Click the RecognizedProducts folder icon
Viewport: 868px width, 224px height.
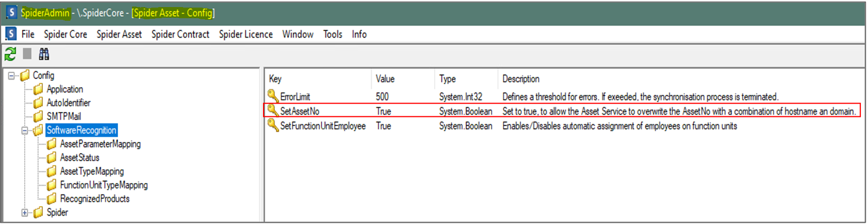tap(52, 199)
